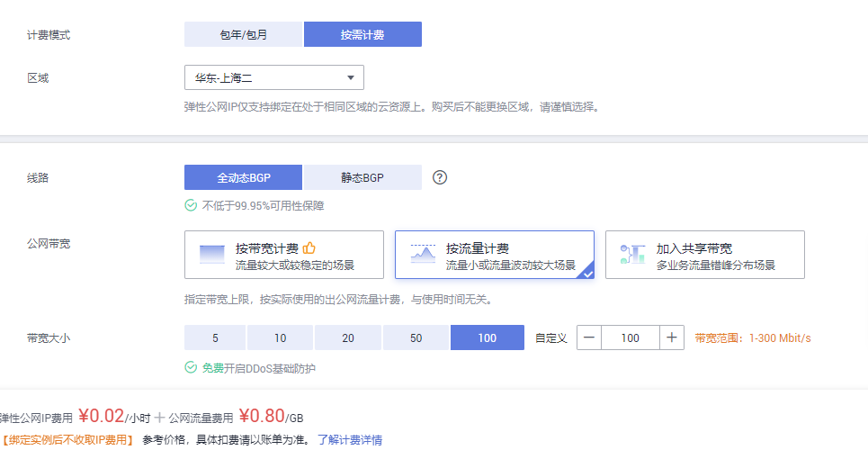This screenshot has height=450, width=868.
Task: Open the 华东-上海二 region dropdown
Action: tap(274, 77)
